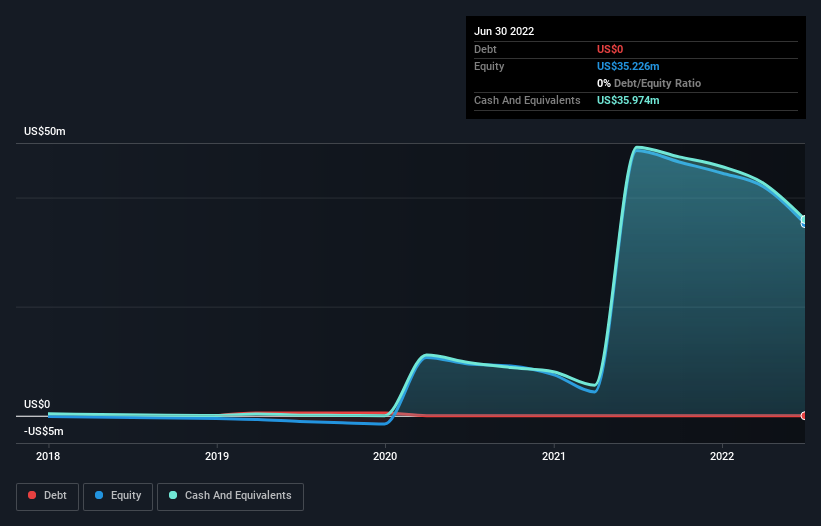Click the teal Cash And Equivalents dot
The height and width of the screenshot is (526, 821).
coord(173,495)
